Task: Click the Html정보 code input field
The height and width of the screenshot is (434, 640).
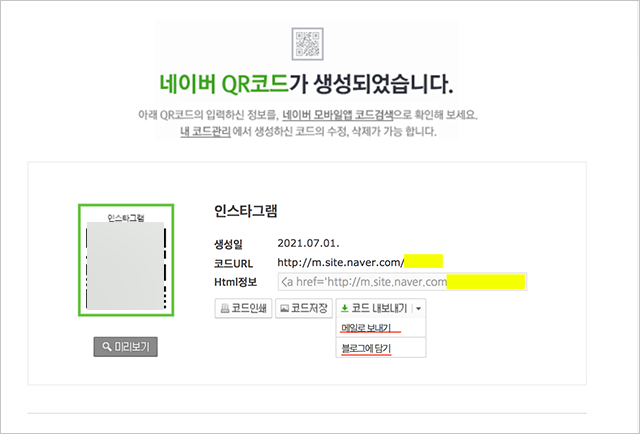Action: click(x=402, y=282)
